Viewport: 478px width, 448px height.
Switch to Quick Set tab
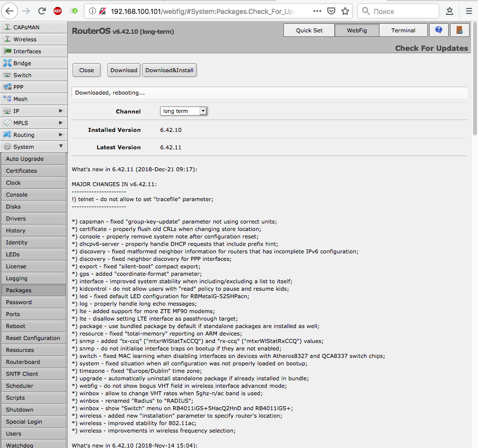309,30
